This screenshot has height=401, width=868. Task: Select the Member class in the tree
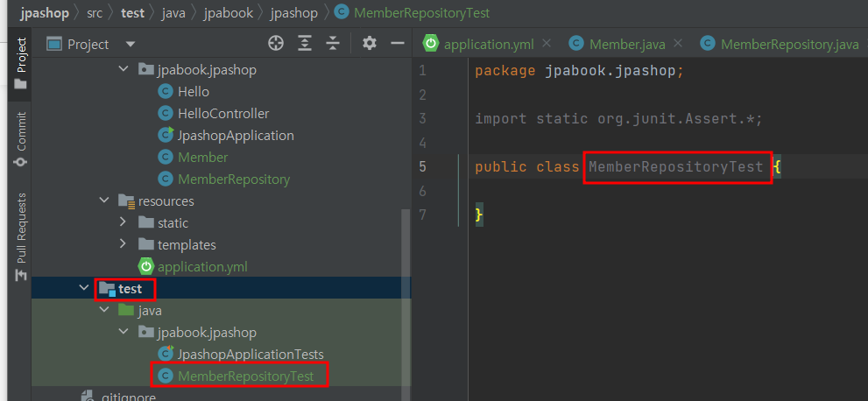(202, 158)
